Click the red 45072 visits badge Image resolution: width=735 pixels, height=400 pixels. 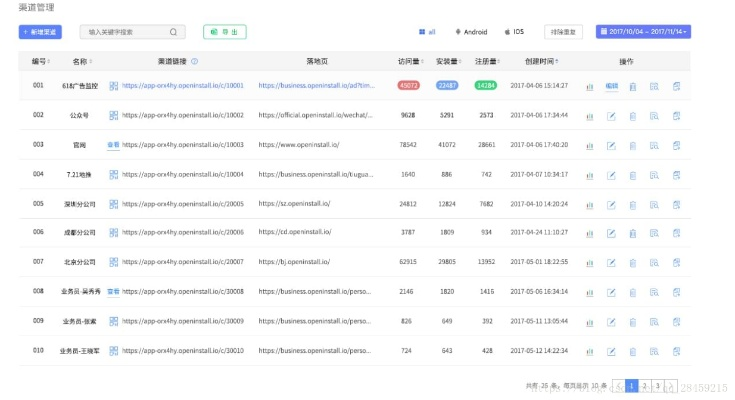click(408, 86)
